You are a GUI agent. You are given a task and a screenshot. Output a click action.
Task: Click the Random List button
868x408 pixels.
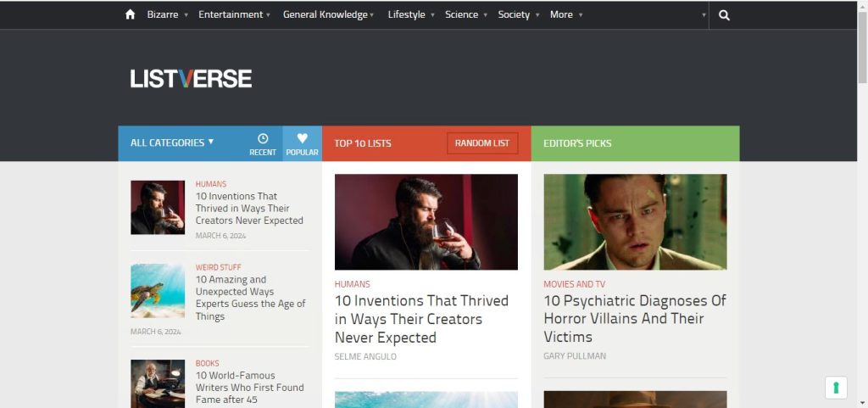482,143
